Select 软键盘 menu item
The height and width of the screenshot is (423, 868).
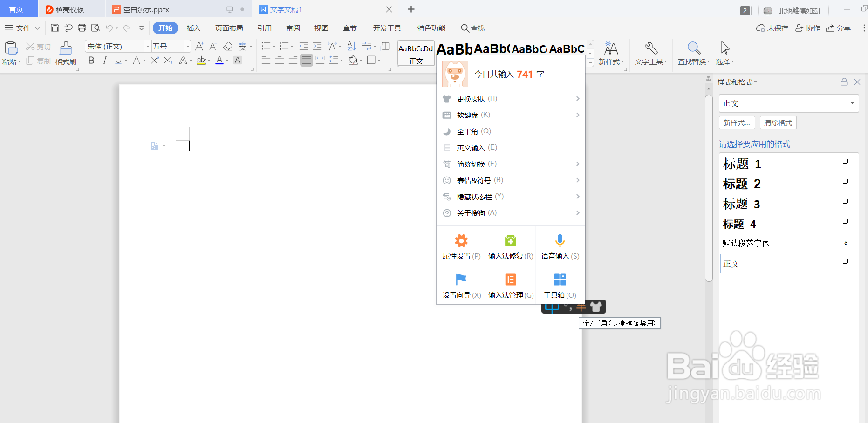(x=511, y=115)
